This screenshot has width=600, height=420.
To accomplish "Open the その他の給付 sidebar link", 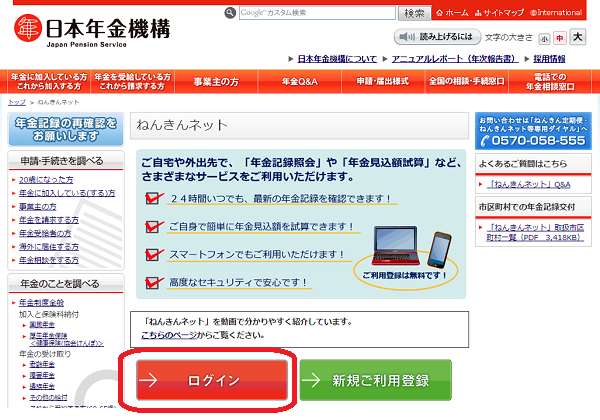I will point(48,397).
